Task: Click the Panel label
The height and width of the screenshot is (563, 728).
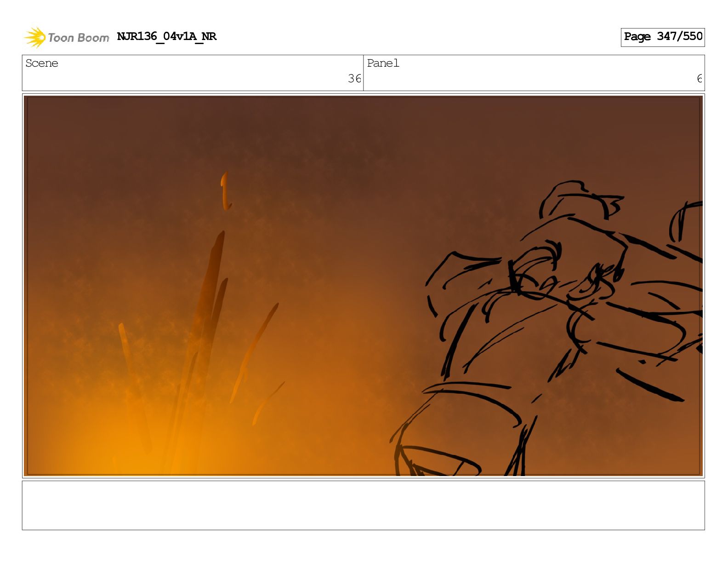Action: click(x=383, y=63)
